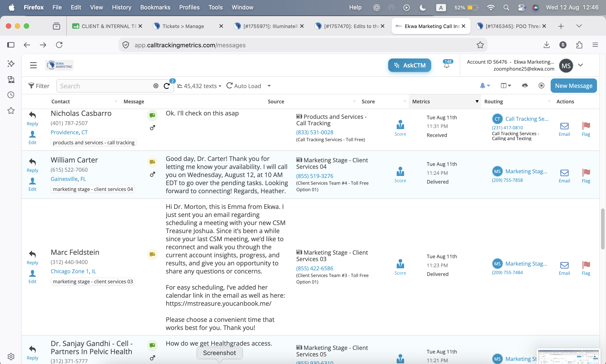This screenshot has width=606, height=364.
Task: Click the outbound message bubble for William Carter
Action: (152, 162)
